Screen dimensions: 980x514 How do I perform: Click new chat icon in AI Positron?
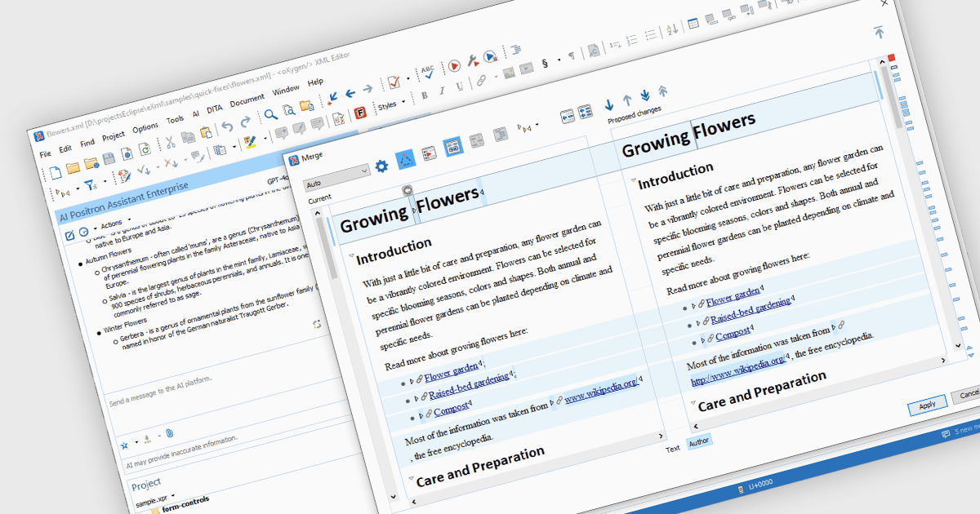(x=70, y=236)
